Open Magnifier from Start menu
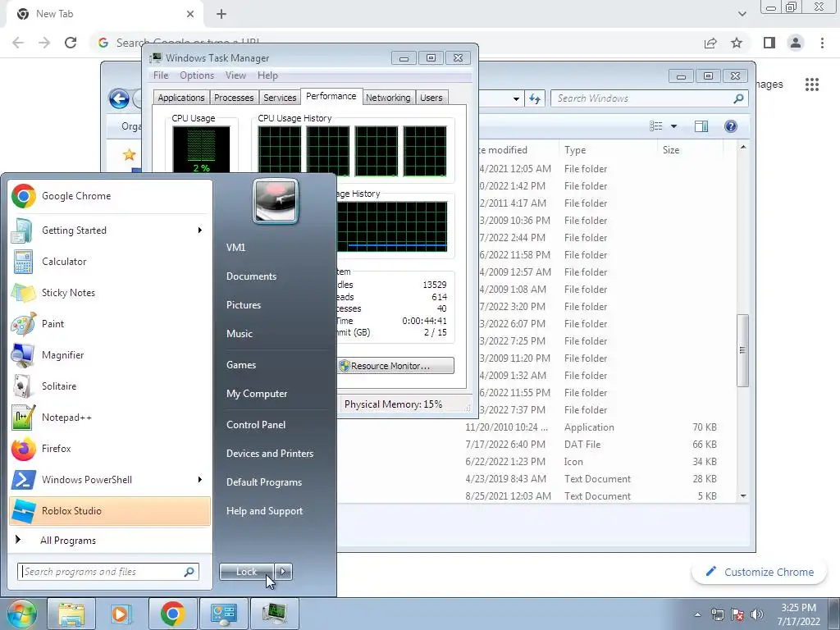This screenshot has height=630, width=840. pyautogui.click(x=110, y=354)
